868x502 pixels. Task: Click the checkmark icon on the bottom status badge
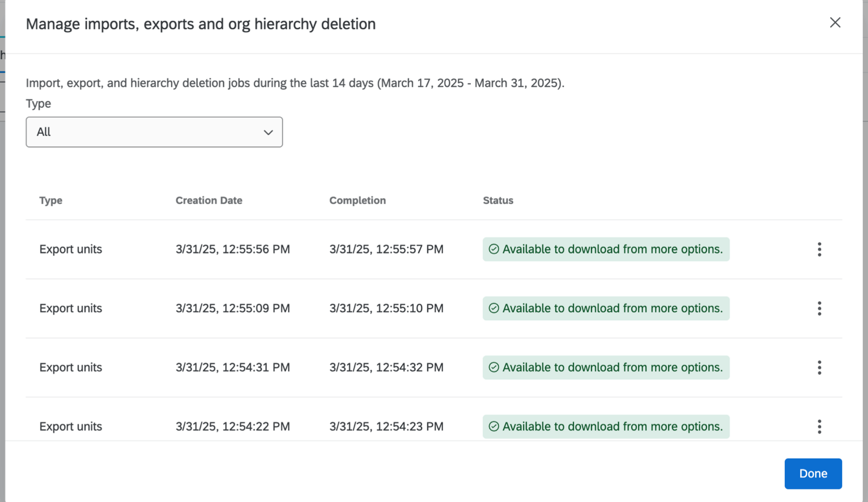coord(493,426)
